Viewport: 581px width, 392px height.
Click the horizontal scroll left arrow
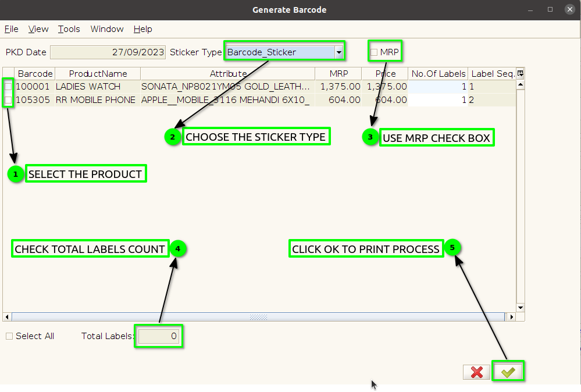pyautogui.click(x=7, y=317)
